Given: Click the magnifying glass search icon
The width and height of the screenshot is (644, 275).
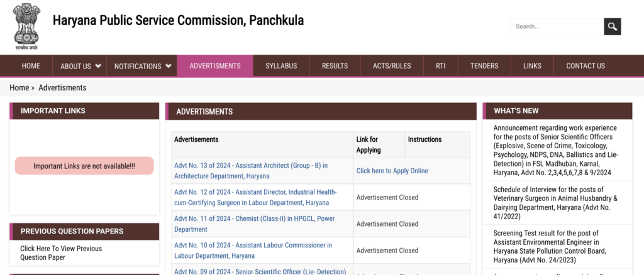Looking at the screenshot, I should tap(612, 26).
